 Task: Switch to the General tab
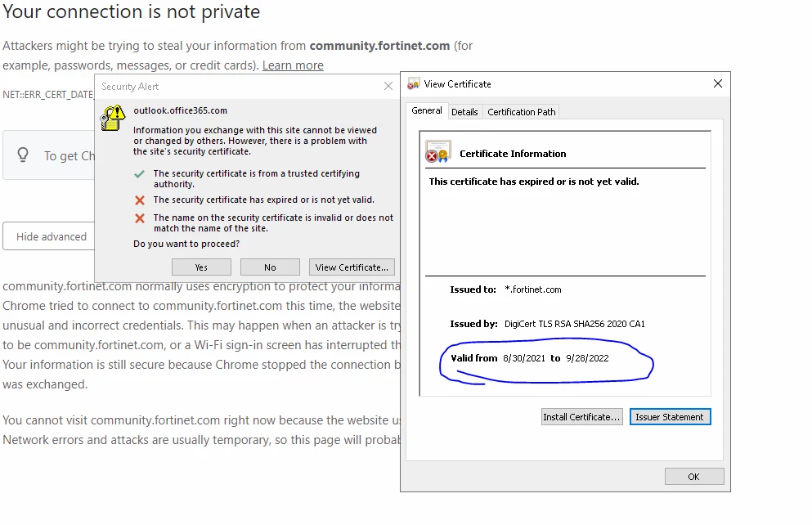tap(427, 110)
